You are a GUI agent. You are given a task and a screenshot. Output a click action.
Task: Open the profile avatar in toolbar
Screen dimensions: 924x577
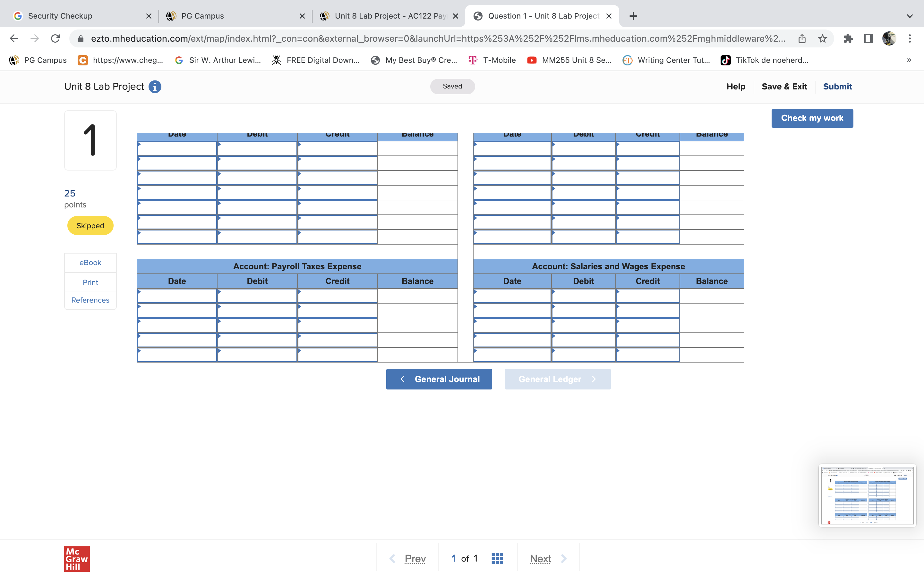point(889,38)
